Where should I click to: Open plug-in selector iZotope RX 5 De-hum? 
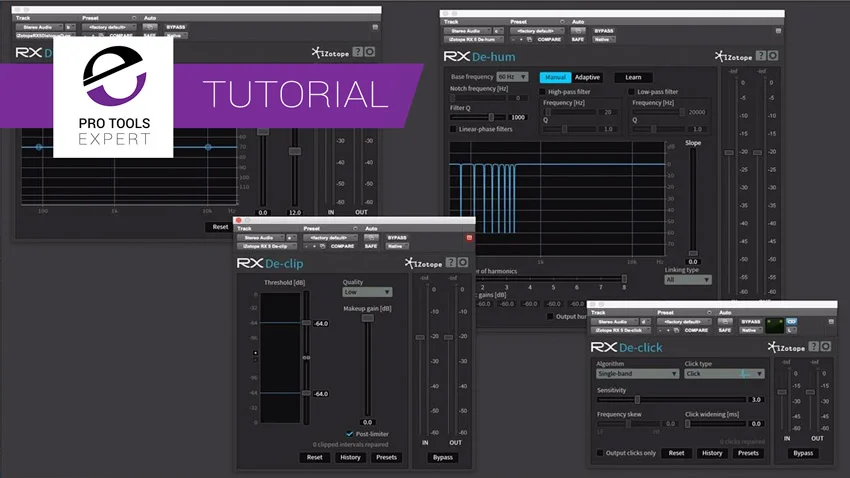click(473, 40)
